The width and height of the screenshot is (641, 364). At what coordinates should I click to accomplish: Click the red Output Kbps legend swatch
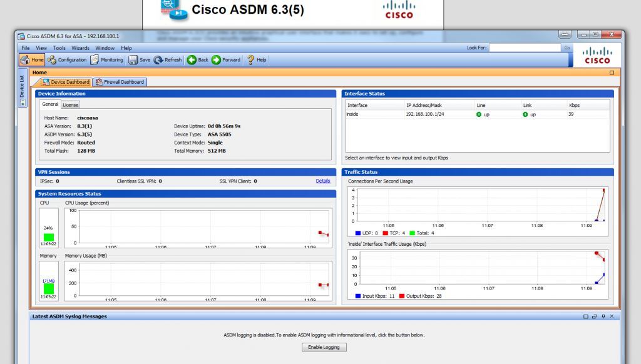click(x=402, y=296)
